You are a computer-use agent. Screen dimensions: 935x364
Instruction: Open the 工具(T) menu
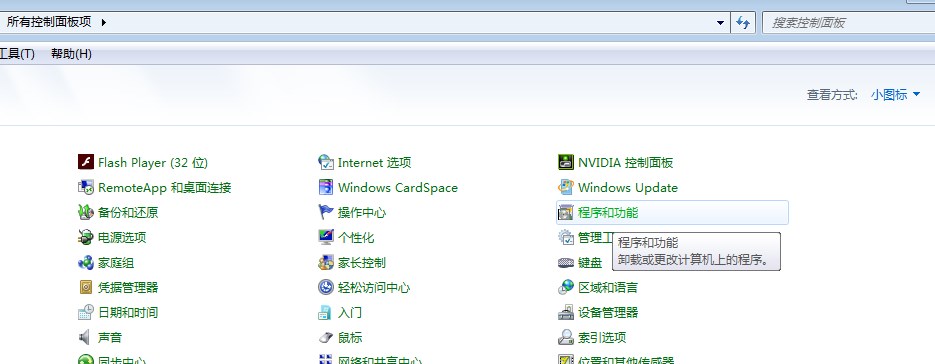point(17,54)
